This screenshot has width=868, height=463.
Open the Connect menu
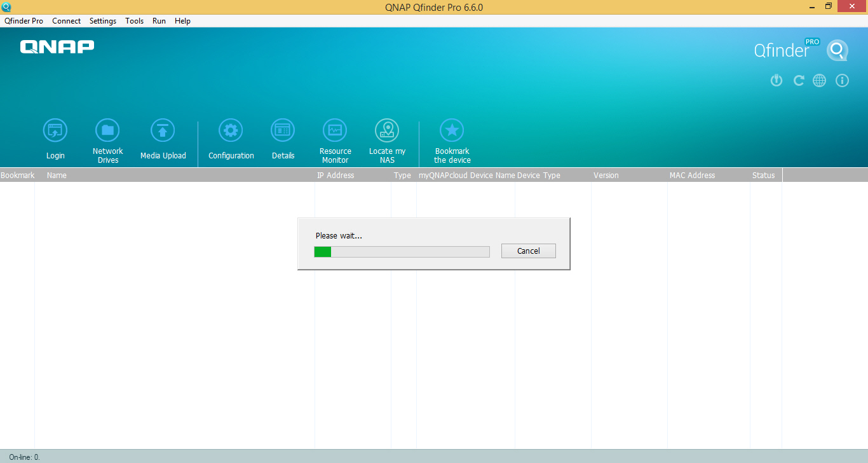[x=66, y=20]
